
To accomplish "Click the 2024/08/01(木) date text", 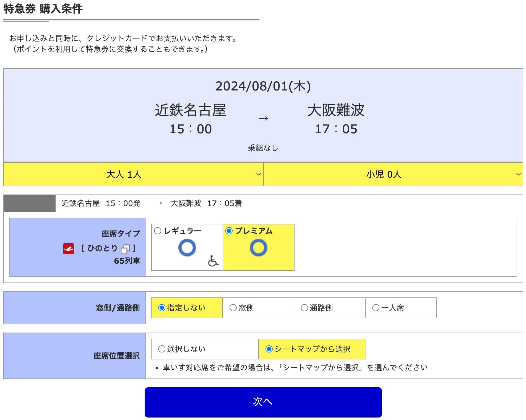I will pos(263,86).
